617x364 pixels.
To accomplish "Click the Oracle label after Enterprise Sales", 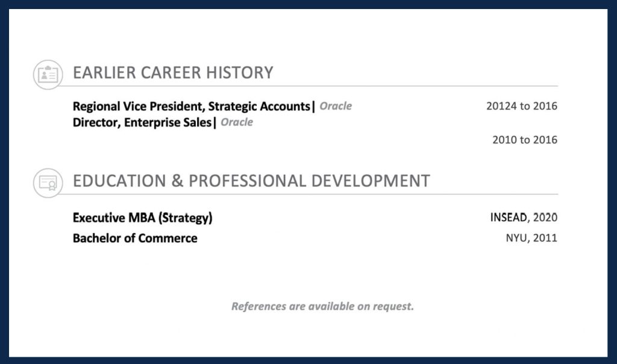I will click(x=237, y=123).
